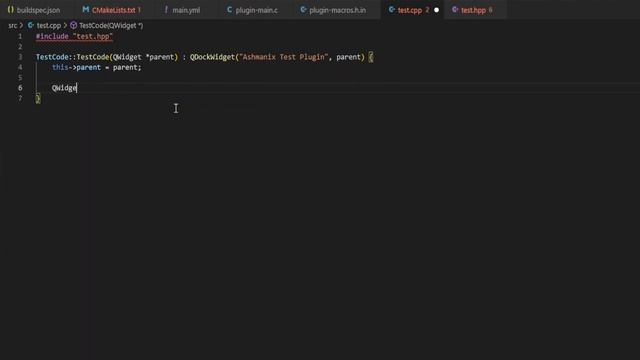Click file icon on plugin-macros.h.in tab
The height and width of the screenshot is (360, 640).
coord(303,9)
